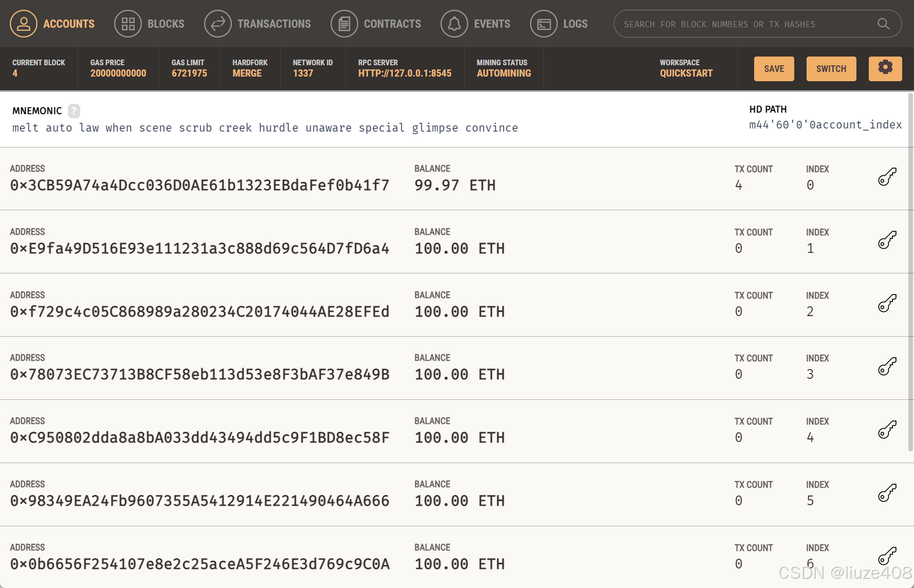914x588 pixels.
Task: View the Events tab
Action: tap(476, 24)
